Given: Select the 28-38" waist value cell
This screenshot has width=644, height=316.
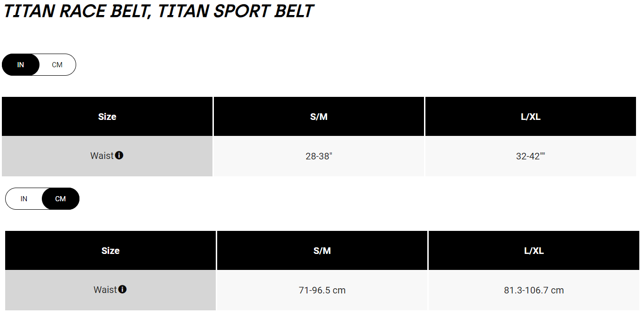Looking at the screenshot, I should pyautogui.click(x=319, y=157).
